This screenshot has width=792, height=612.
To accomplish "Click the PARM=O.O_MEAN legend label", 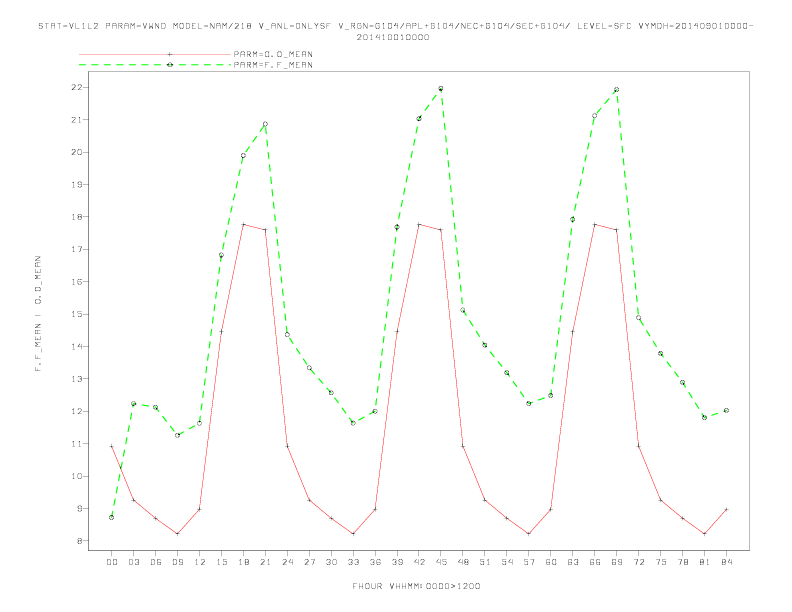I will tap(273, 54).
